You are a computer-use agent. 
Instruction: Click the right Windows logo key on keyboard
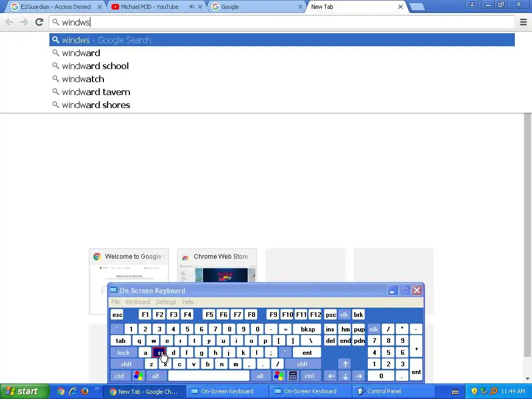(279, 376)
